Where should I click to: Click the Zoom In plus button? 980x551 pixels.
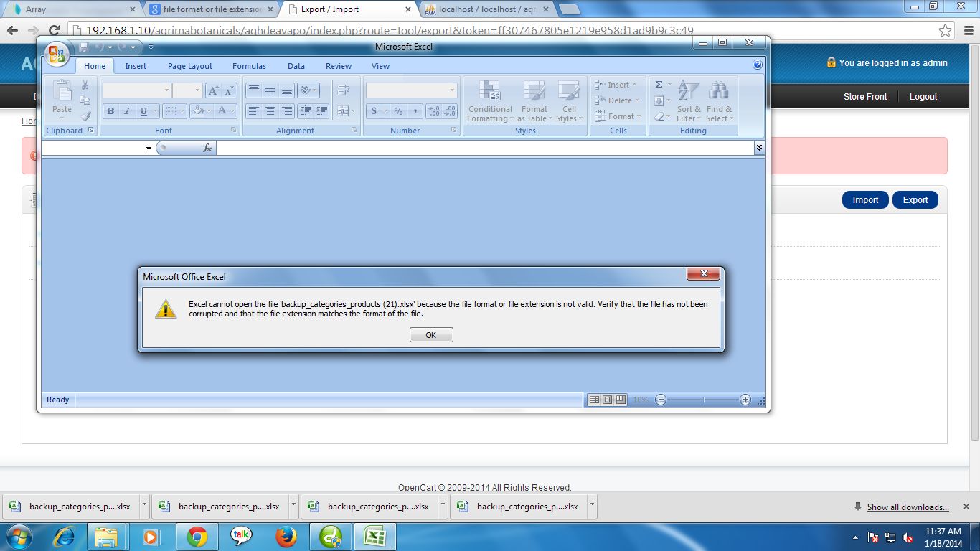[x=745, y=400]
